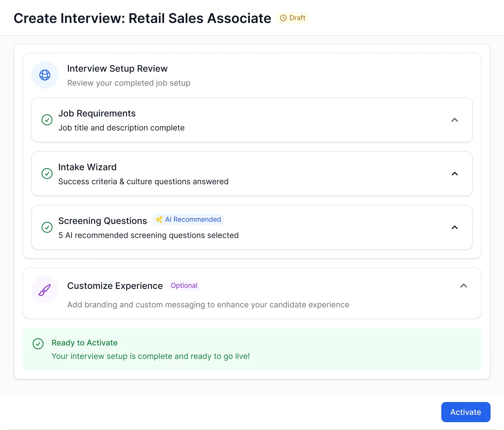The image size is (504, 430).
Task: Select the Intake Wizard heading
Action: coord(87,167)
